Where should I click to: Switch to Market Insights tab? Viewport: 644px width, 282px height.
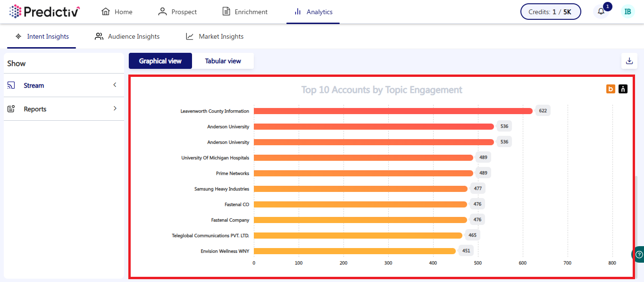pos(215,36)
